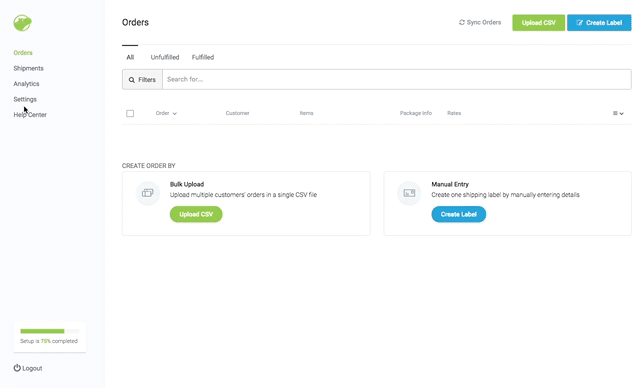
Task: Click the Logout power icon
Action: (17, 368)
